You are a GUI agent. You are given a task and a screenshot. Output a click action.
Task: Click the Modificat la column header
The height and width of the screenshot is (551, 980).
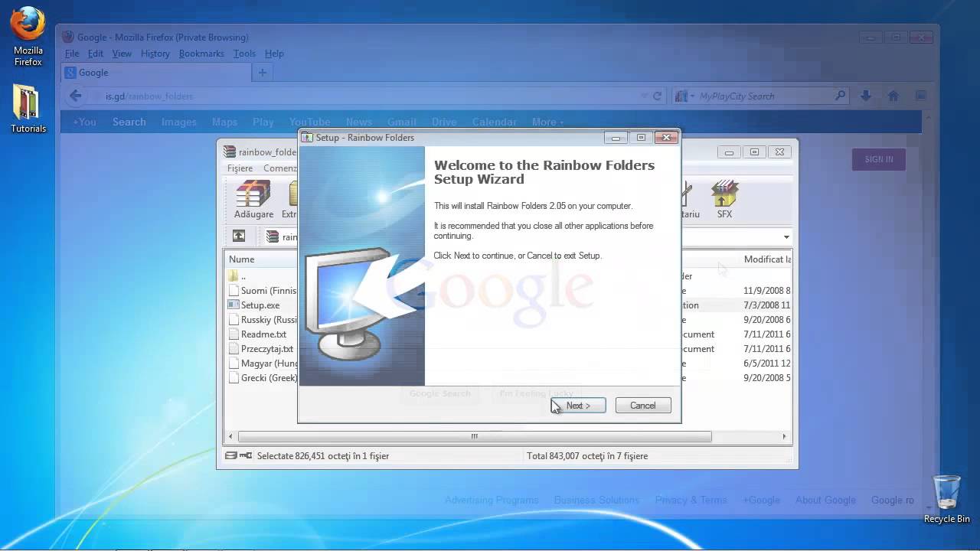(x=767, y=259)
